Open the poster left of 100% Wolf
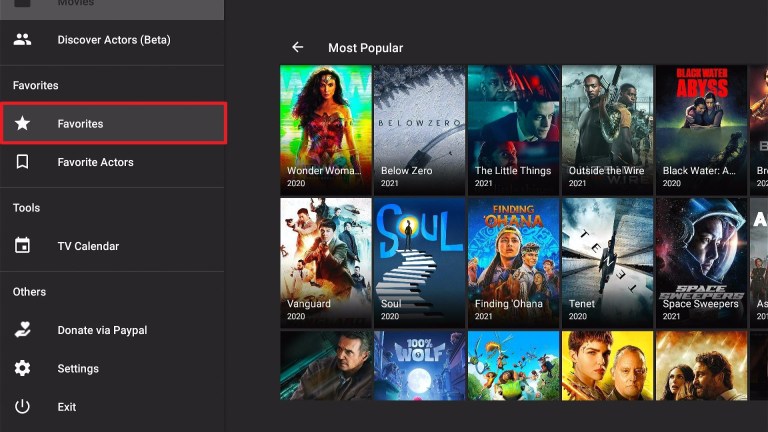Image resolution: width=768 pixels, height=432 pixels. tap(326, 365)
